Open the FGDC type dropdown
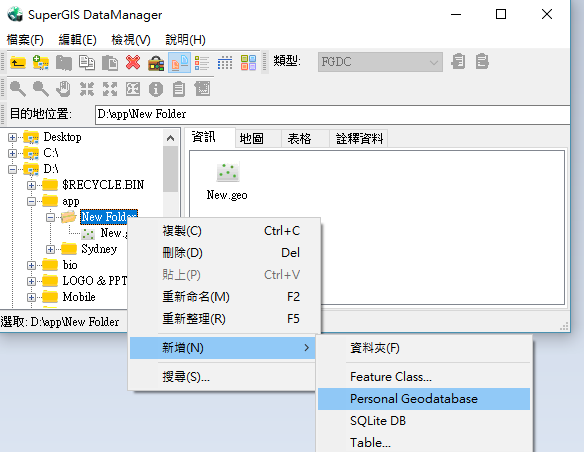Viewport: 584px width, 452px height. click(380, 62)
